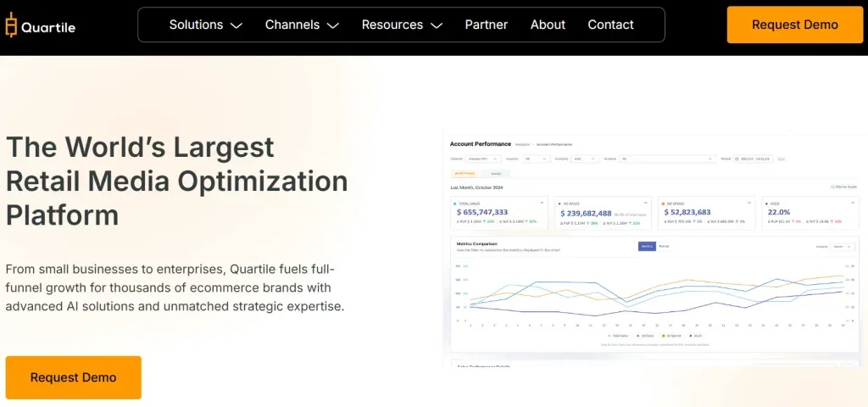Toggle ACOS in chart legend
868x407 pixels.
tap(695, 336)
